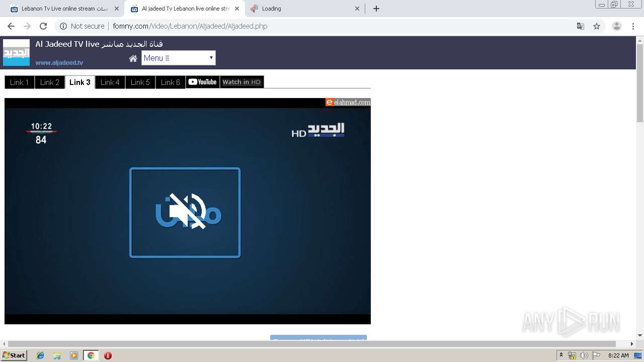Click the site home icon

pyautogui.click(x=133, y=58)
